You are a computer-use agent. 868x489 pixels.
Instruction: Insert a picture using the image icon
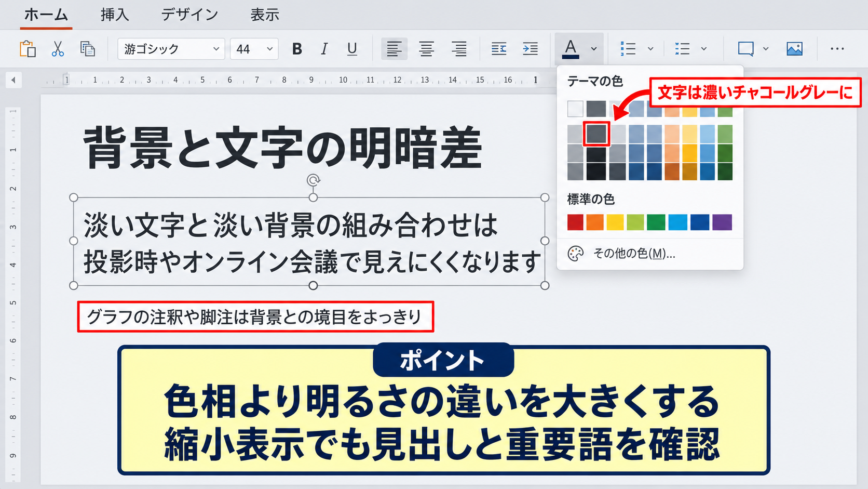click(794, 49)
